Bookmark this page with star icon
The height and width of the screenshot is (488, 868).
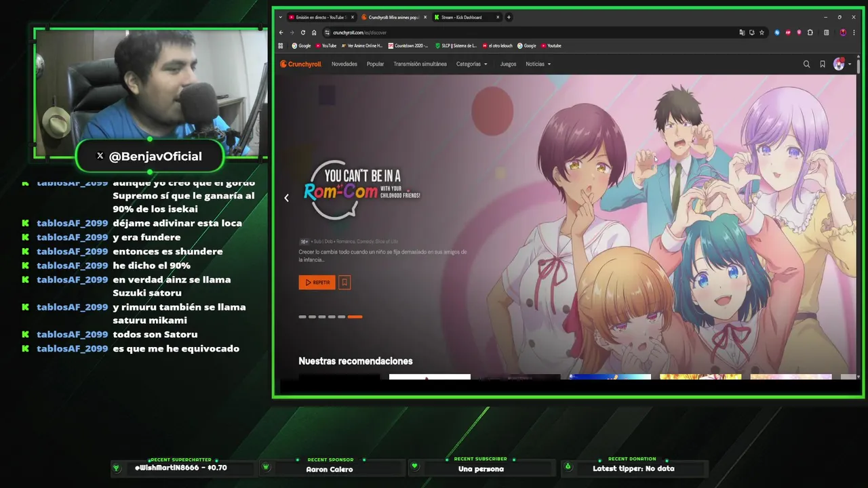(762, 33)
